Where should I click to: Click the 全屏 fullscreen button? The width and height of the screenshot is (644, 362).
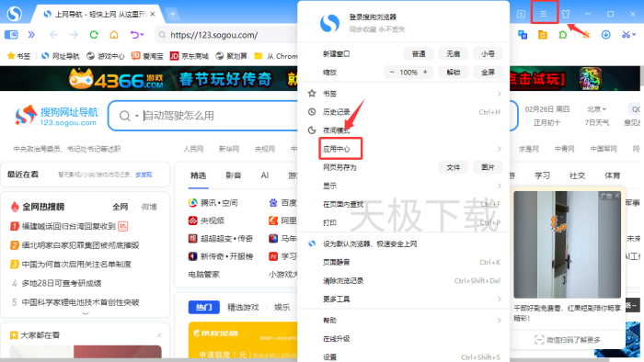(x=488, y=73)
